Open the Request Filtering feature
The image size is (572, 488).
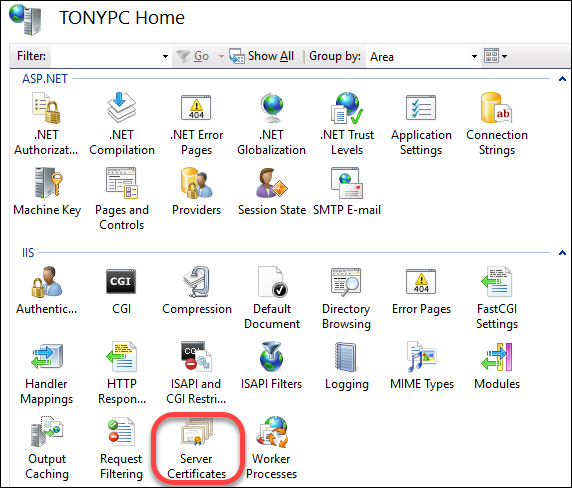[121, 448]
